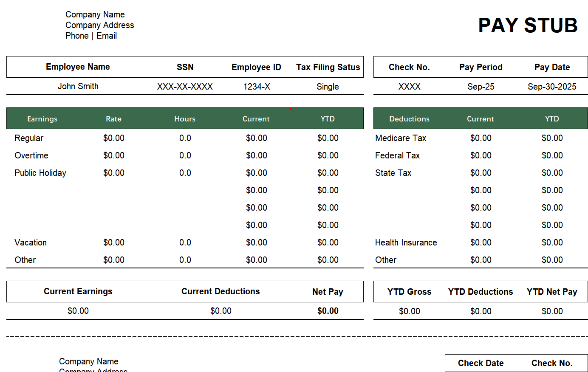The image size is (588, 372).
Task: Click the Overtime earnings row label
Action: tap(31, 155)
